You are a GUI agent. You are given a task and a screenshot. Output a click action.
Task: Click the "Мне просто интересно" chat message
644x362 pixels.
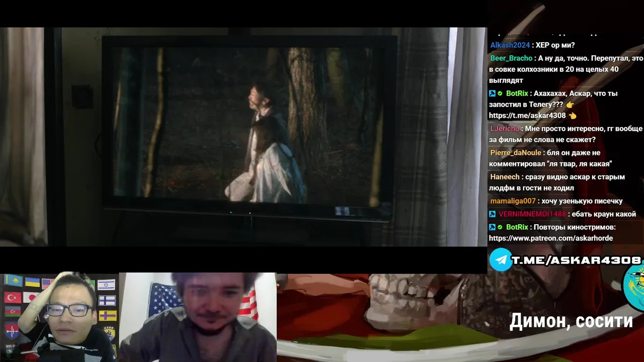click(566, 134)
